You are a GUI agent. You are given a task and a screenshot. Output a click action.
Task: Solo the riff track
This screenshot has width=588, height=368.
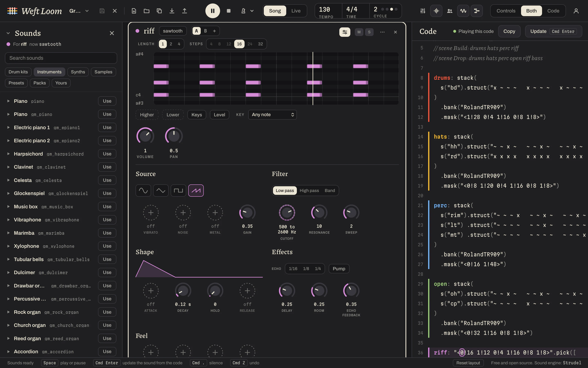[369, 32]
